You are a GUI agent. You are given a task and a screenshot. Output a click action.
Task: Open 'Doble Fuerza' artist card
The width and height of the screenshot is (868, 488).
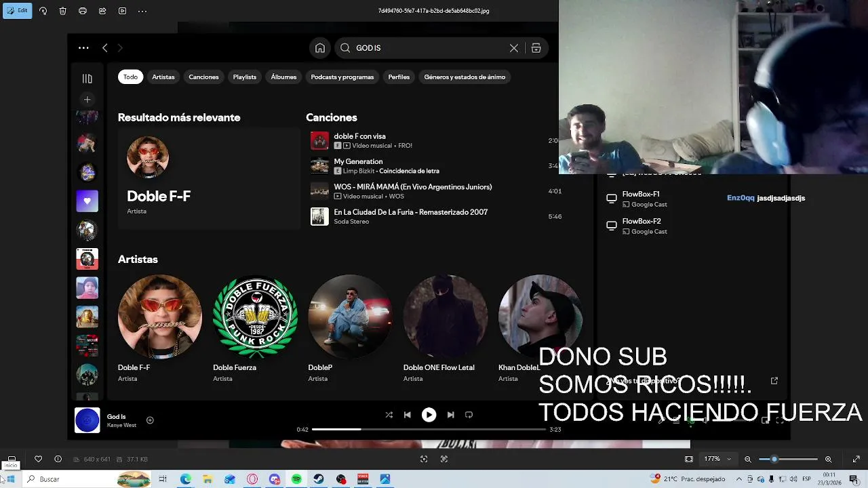click(255, 328)
